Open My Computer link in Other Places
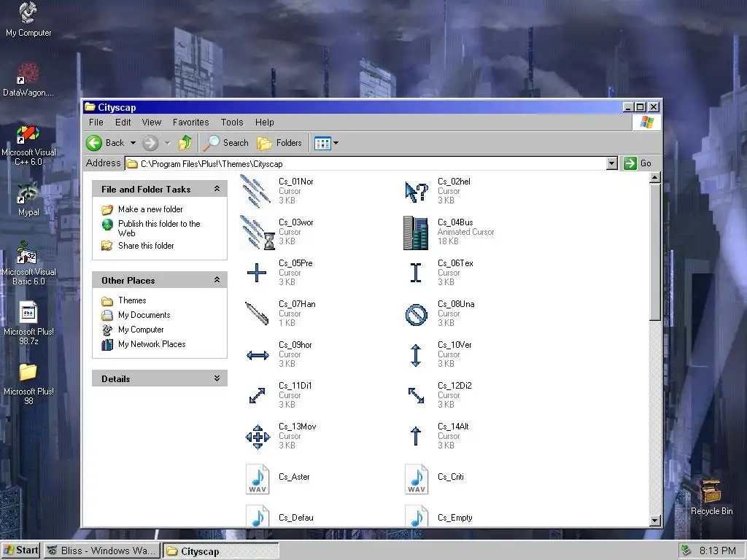 (x=141, y=330)
